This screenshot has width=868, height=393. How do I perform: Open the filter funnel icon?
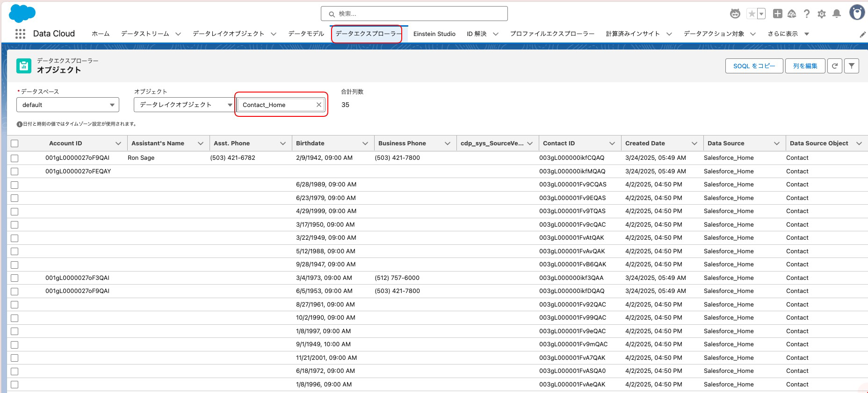click(852, 66)
